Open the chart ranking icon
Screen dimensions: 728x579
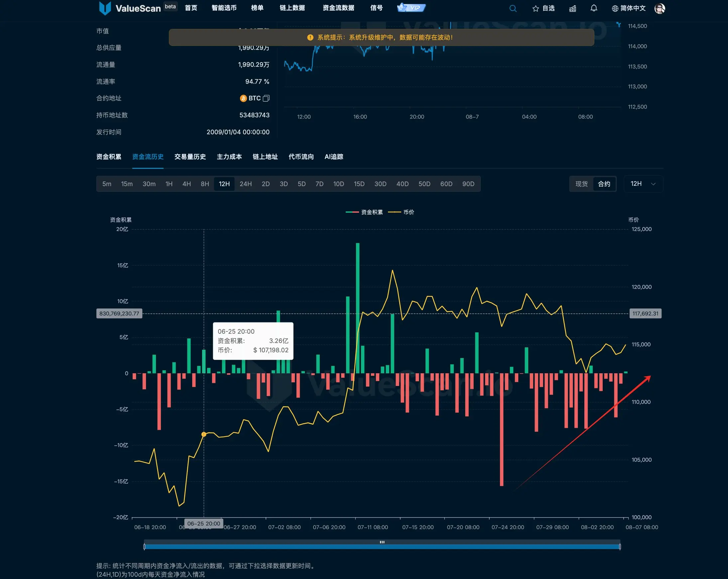tap(572, 8)
